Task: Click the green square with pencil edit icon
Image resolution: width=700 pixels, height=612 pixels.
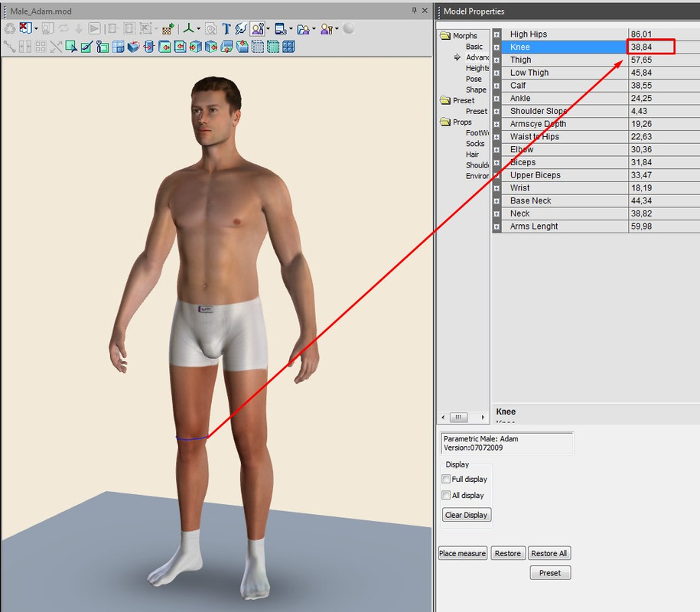Action: 86,47
